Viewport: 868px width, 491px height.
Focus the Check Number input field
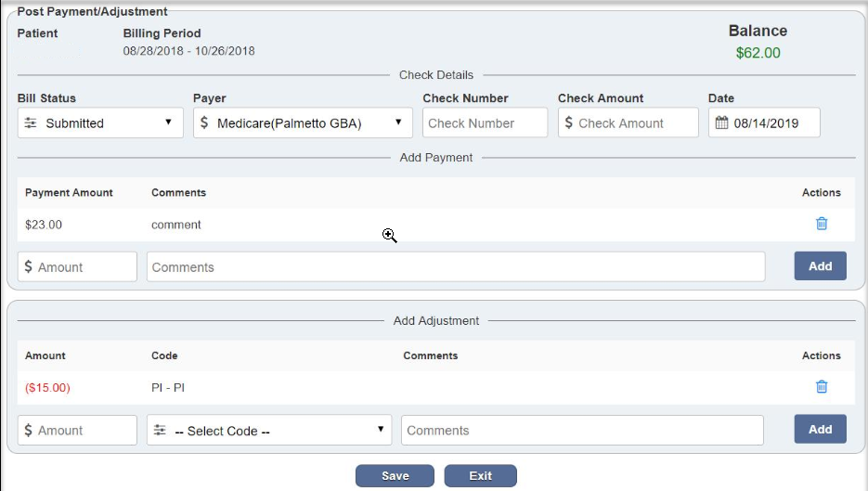(485, 123)
